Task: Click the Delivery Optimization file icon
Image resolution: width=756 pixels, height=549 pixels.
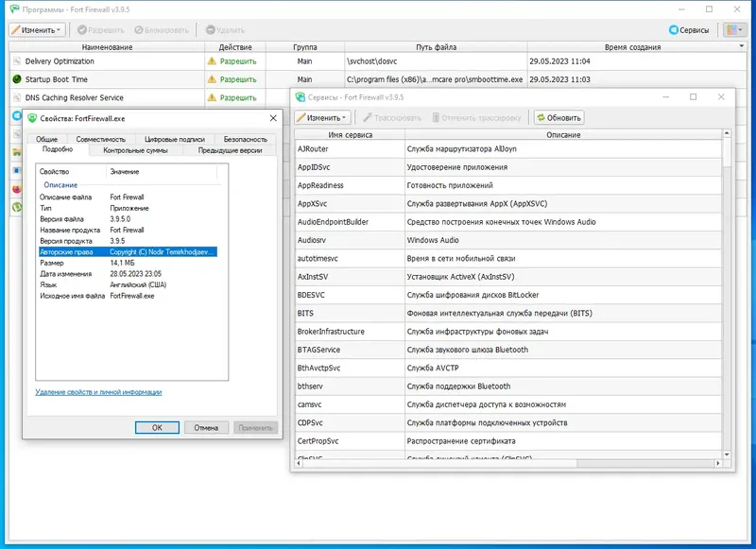Action: click(x=17, y=61)
